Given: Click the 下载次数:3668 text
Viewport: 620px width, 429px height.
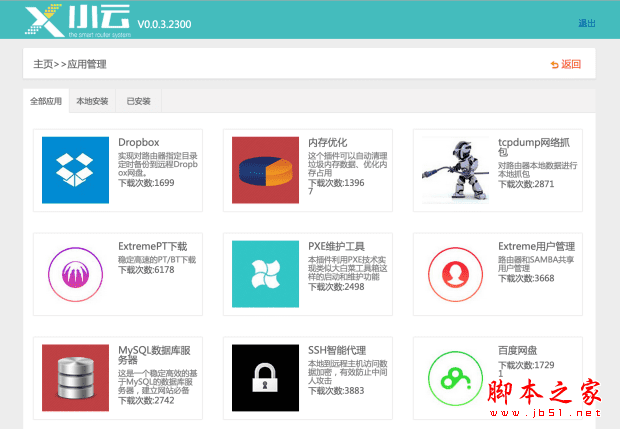Looking at the screenshot, I should point(526,278).
